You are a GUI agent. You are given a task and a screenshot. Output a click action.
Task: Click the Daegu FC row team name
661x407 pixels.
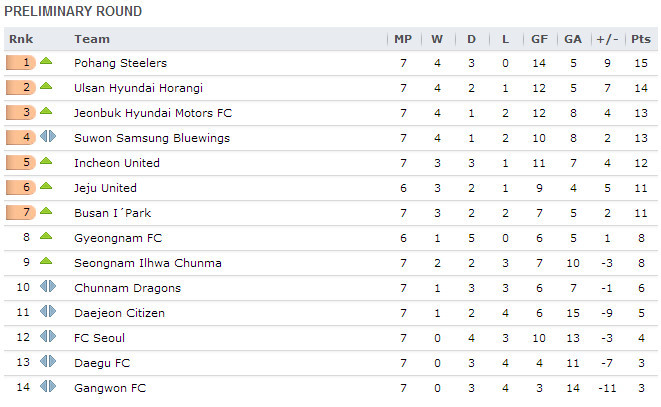pos(102,362)
